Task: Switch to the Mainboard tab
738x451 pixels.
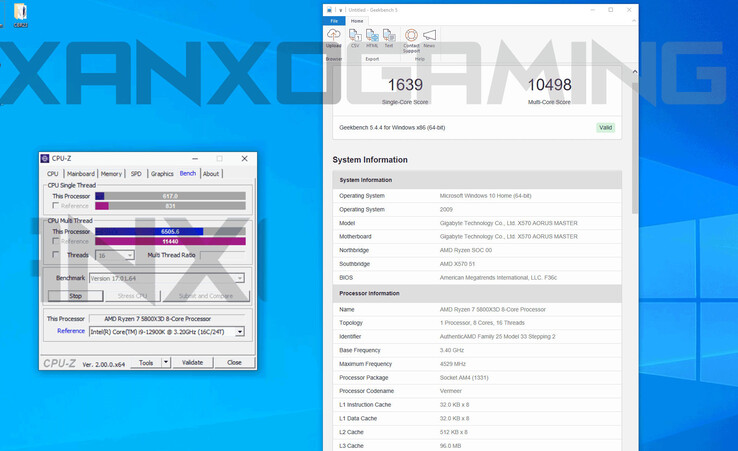Action: pos(81,174)
